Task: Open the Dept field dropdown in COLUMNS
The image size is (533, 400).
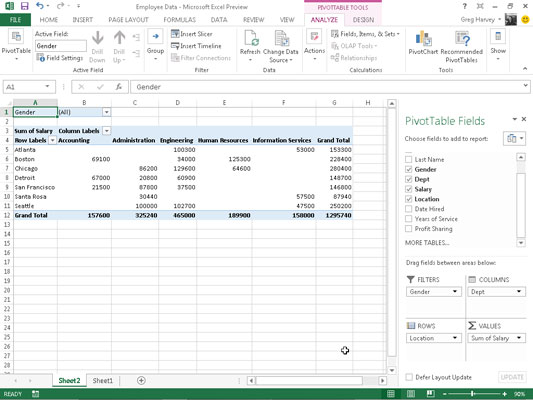Action: click(x=519, y=292)
